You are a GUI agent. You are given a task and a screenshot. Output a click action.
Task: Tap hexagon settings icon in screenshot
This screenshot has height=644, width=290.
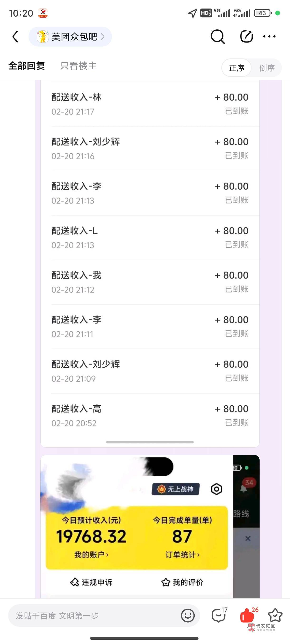coord(217,489)
